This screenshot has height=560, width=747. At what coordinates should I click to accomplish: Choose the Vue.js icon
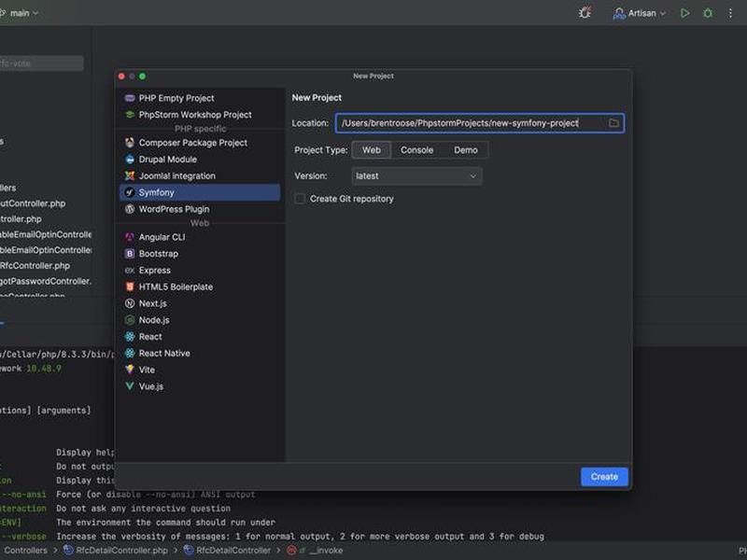(x=130, y=386)
